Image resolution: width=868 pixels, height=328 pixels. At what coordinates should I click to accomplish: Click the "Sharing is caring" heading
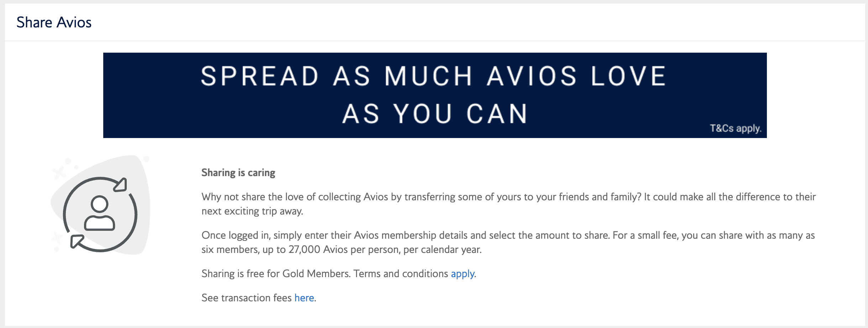[238, 173]
